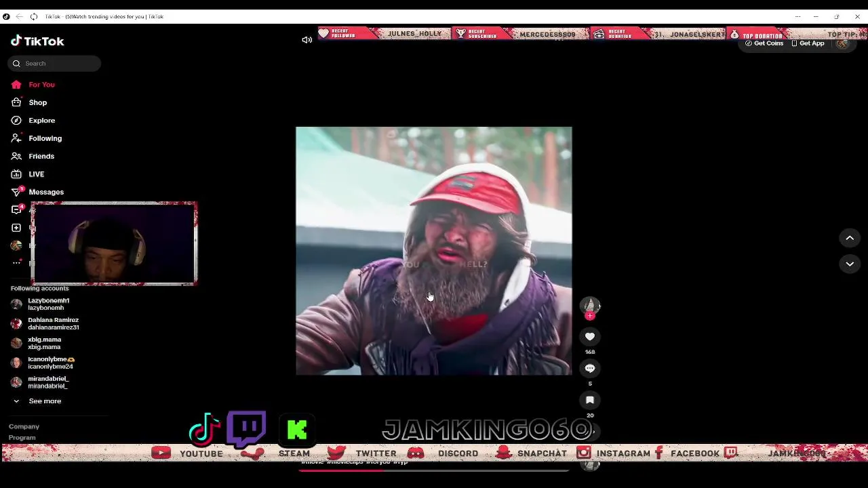This screenshot has height=488, width=868.
Task: Open the video comments bubble icon
Action: 590,369
